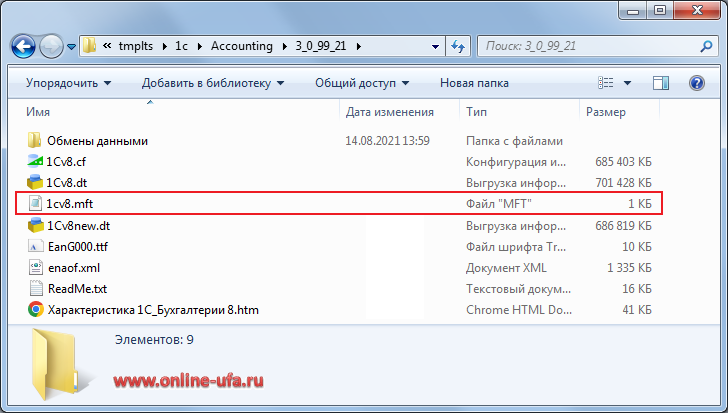
Task: Select the tmplts breadcrumb segment
Action: 136,46
